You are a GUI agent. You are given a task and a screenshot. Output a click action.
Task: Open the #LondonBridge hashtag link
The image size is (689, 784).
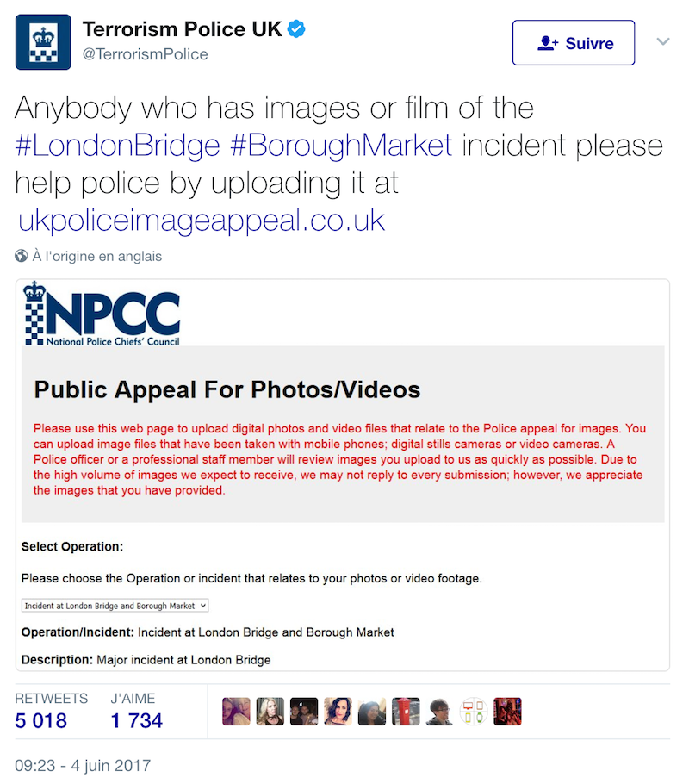[117, 146]
